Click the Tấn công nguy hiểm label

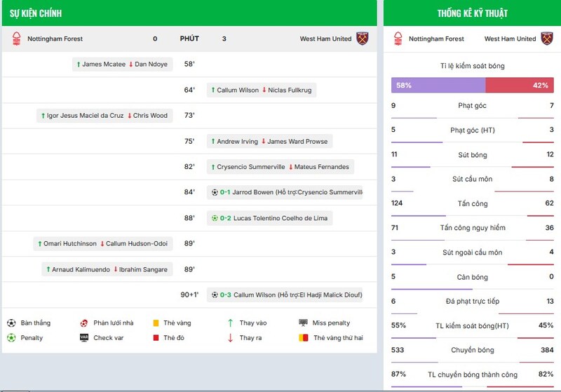coord(472,227)
